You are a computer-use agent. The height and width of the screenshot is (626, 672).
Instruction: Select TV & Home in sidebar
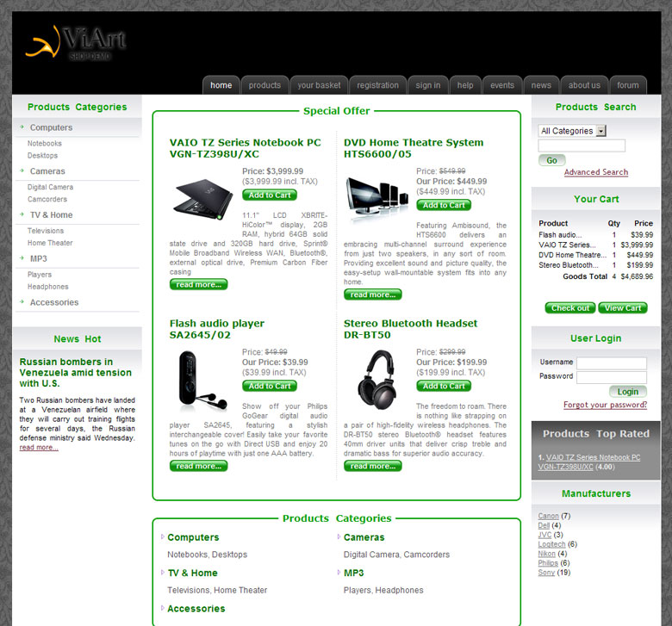tap(51, 215)
